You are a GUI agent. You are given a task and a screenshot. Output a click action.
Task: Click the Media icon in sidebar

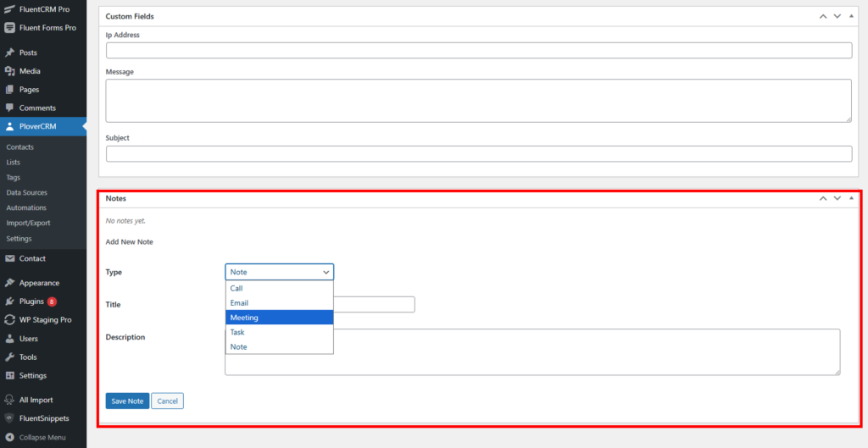9,71
